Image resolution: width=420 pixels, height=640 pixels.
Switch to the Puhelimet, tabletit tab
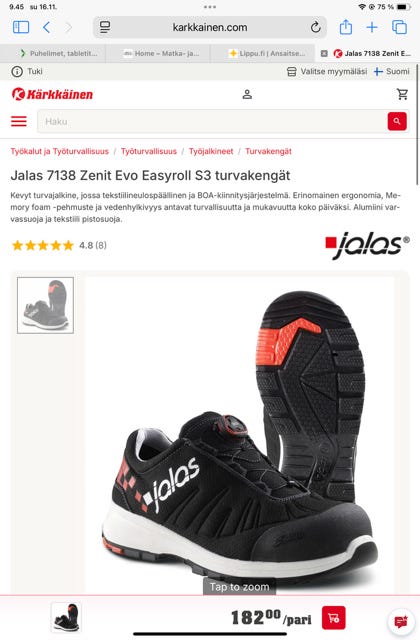(x=59, y=53)
